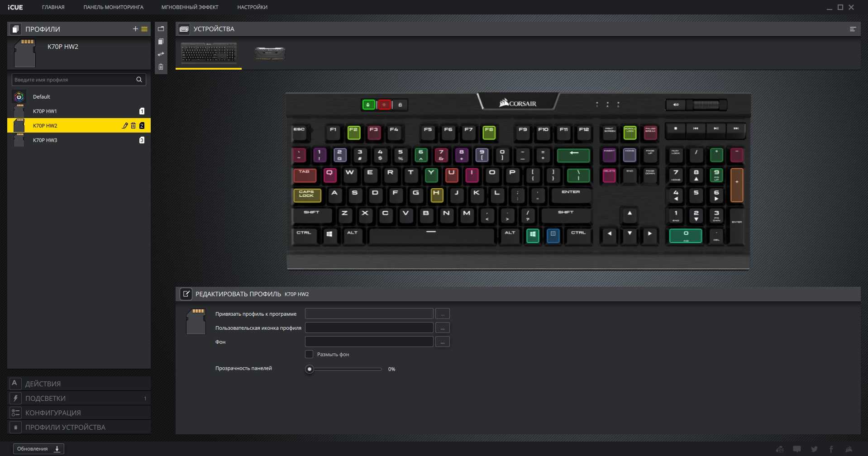Select the K70P HW3 profile
Viewport: 868px width, 456px height.
click(45, 140)
